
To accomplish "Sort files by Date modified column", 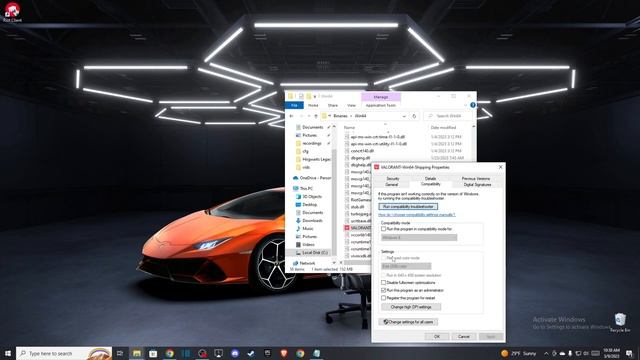I will click(443, 128).
